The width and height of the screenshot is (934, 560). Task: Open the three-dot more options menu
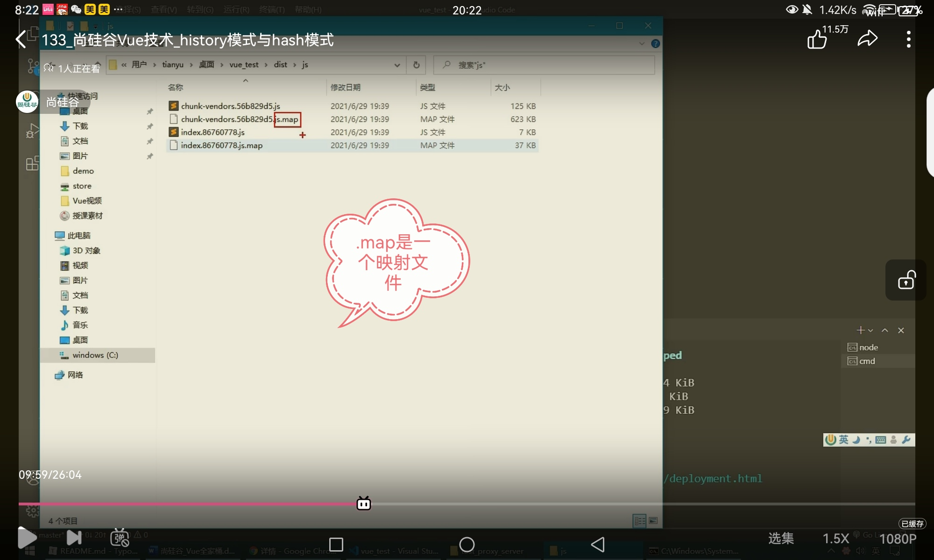click(x=908, y=39)
